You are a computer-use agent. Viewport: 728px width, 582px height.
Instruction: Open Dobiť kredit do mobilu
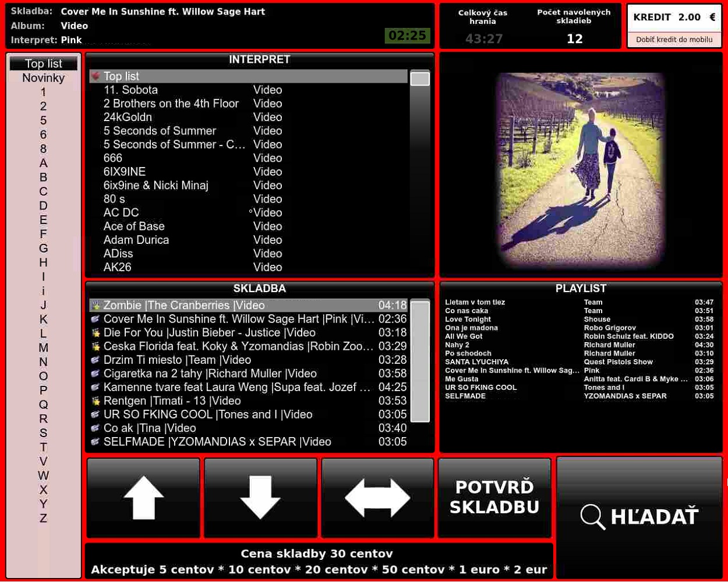click(x=674, y=40)
